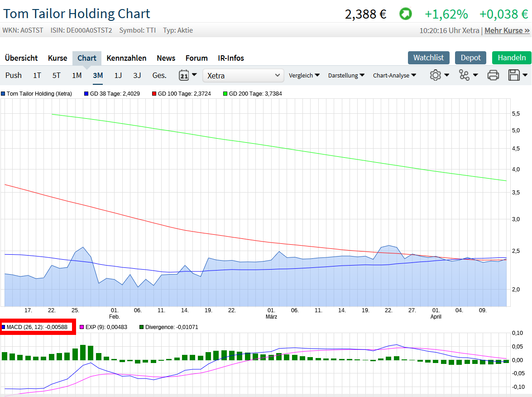
Task: Select the 3M time range
Action: 98,75
